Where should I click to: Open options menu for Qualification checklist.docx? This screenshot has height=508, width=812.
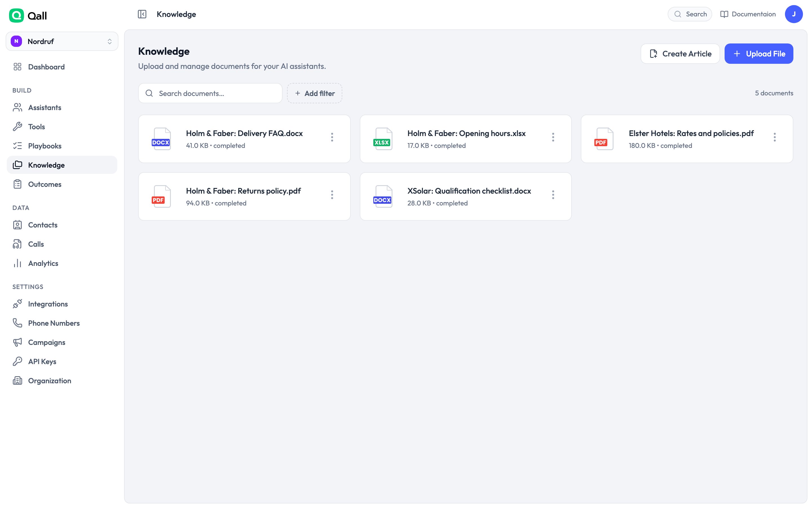(x=553, y=195)
